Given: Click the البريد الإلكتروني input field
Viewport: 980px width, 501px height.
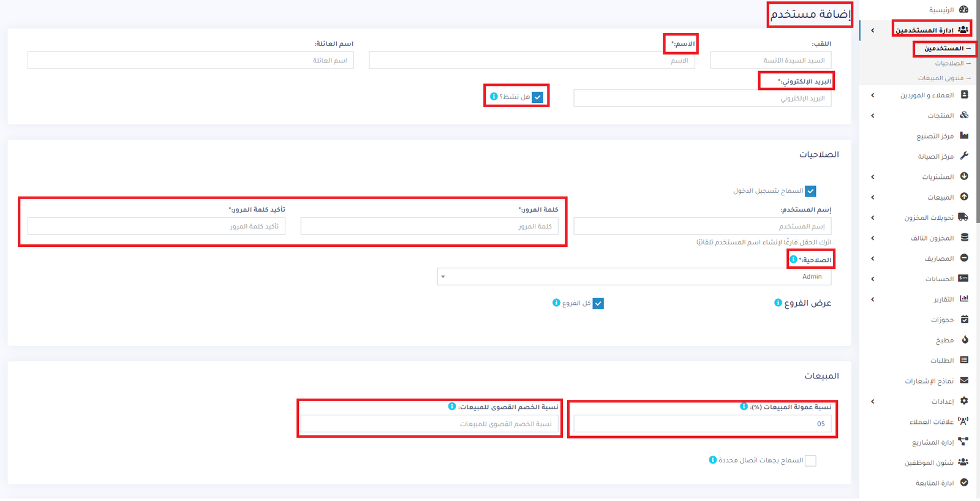Looking at the screenshot, I should click(x=702, y=98).
